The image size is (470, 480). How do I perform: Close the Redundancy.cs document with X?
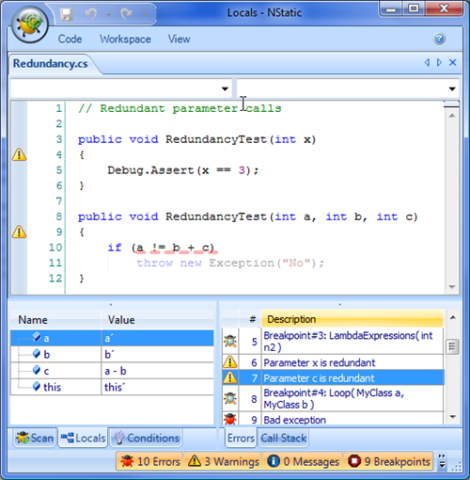452,62
